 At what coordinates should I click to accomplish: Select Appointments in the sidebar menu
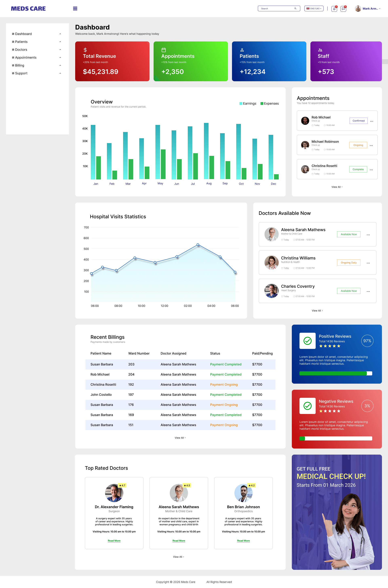26,57
